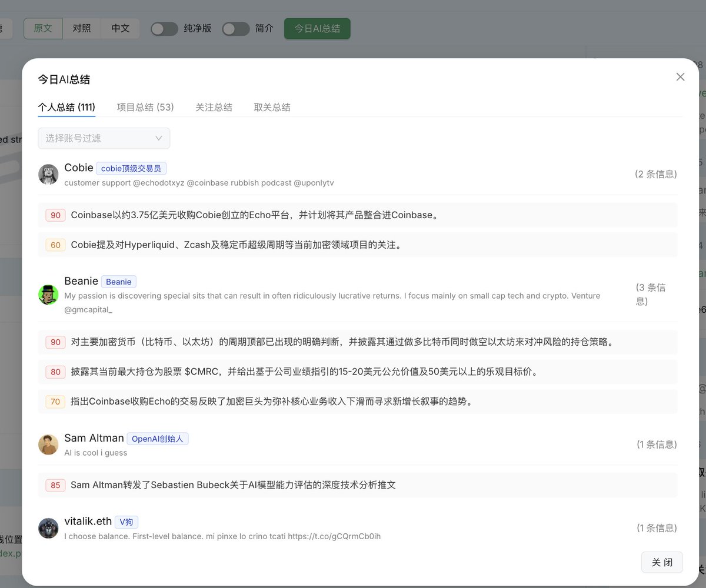Click the Beanie account name
The width and height of the screenshot is (706, 588).
pos(81,281)
